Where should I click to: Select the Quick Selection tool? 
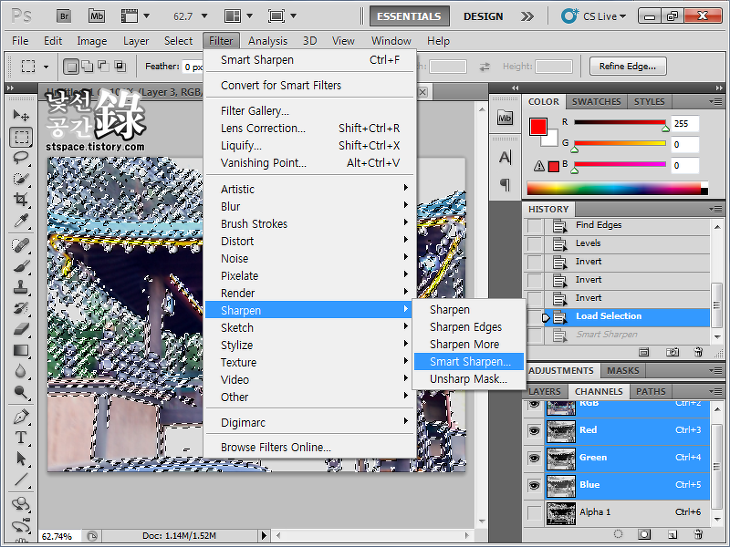[21, 179]
